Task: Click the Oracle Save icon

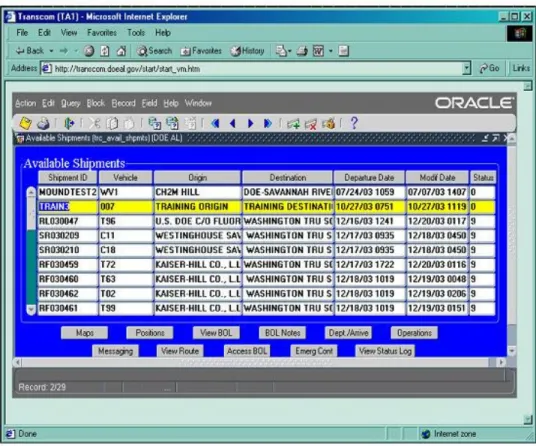Action: pos(25,123)
